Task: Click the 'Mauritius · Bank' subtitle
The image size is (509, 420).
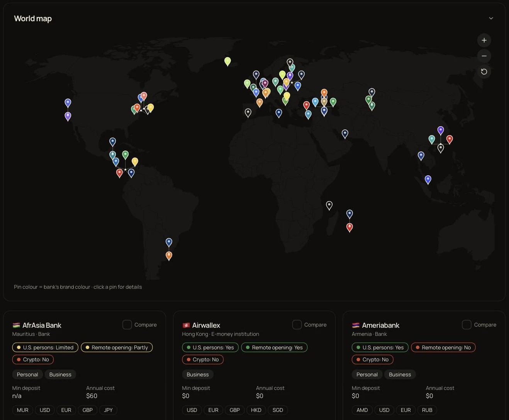Action: click(31, 334)
